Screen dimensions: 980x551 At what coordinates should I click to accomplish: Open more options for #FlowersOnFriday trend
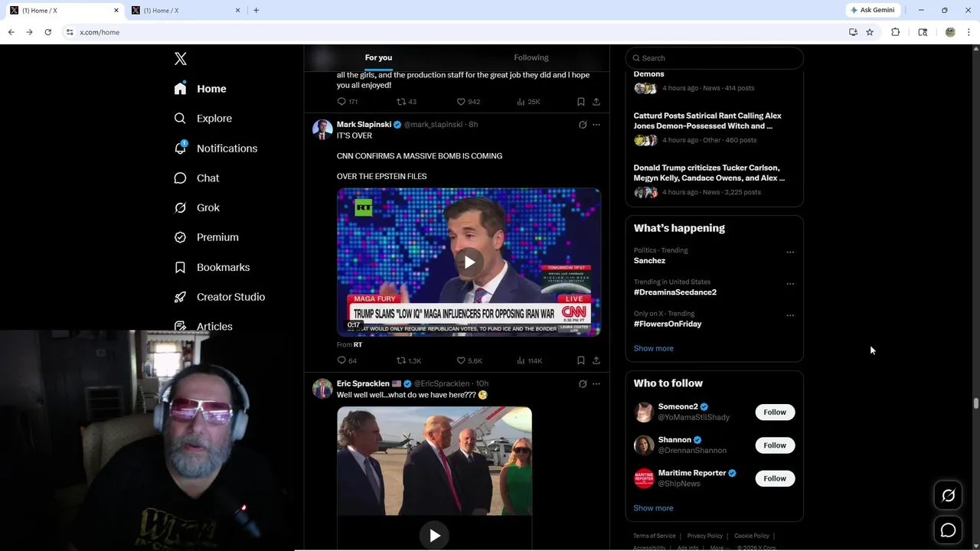790,315
